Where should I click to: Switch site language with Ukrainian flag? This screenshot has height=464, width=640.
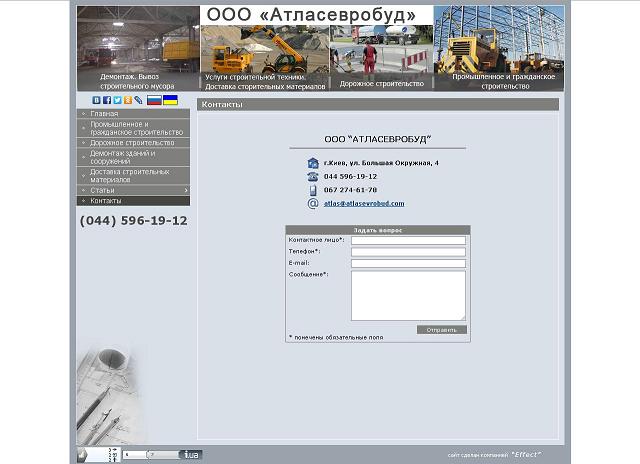(x=170, y=100)
